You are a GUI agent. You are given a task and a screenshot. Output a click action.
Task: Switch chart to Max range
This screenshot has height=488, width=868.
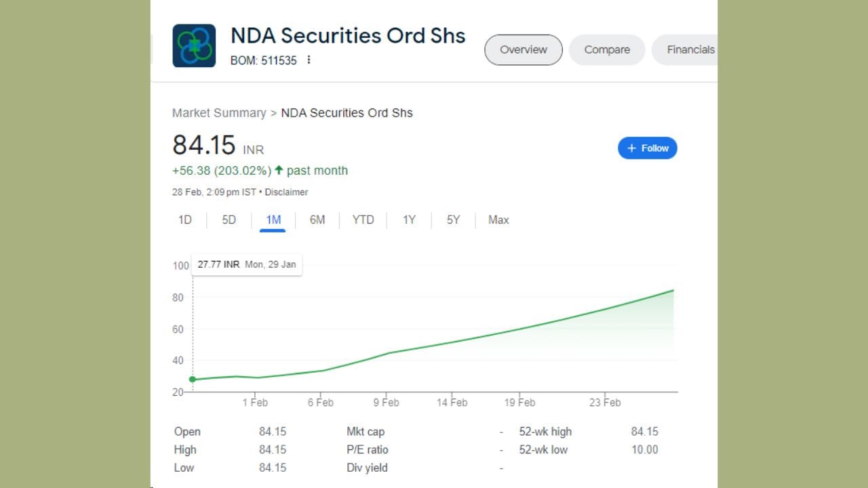point(498,220)
